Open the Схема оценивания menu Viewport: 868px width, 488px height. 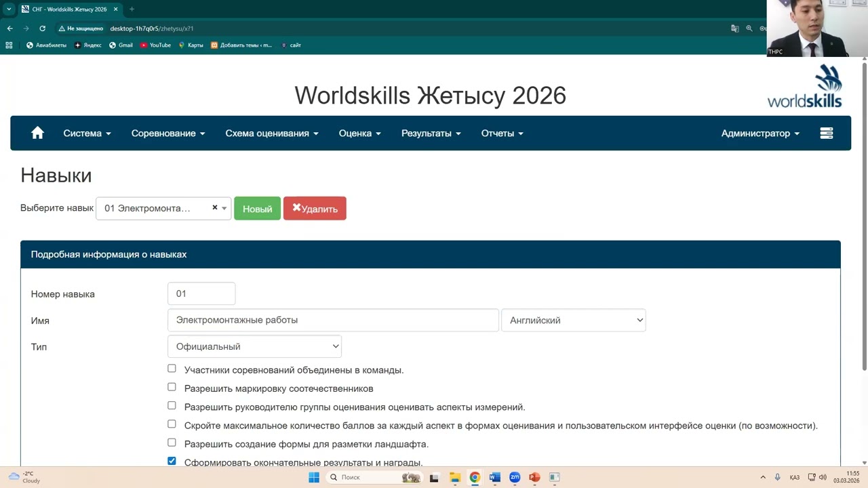click(x=272, y=134)
